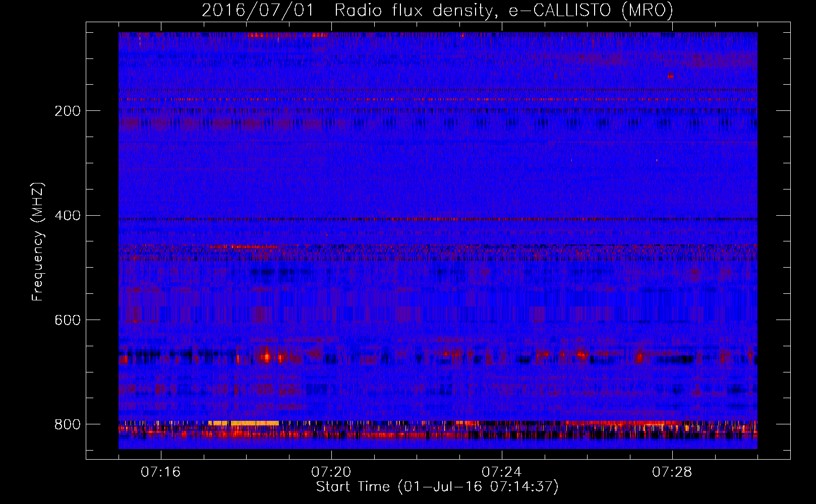This screenshot has width=816, height=504.
Task: Click the plot title mentioning e-CALLISTO (MRO)
Action: tap(437, 10)
